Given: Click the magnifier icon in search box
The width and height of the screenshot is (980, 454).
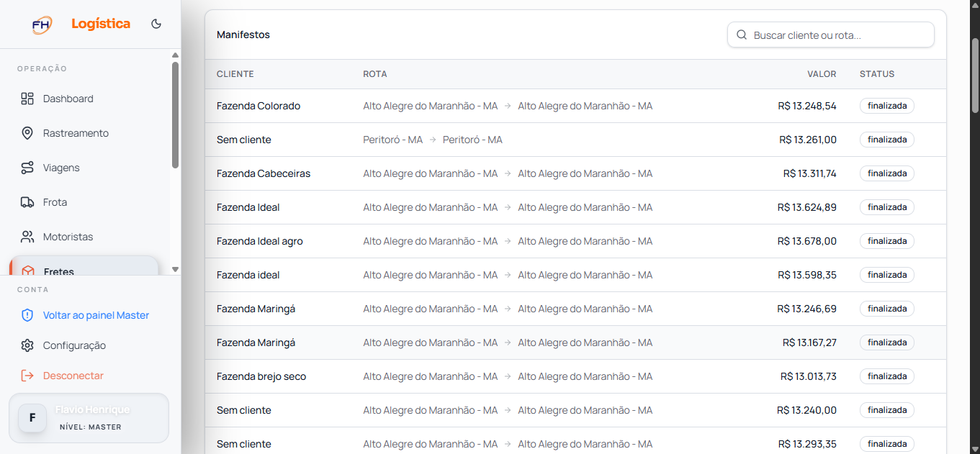Looking at the screenshot, I should pyautogui.click(x=742, y=35).
